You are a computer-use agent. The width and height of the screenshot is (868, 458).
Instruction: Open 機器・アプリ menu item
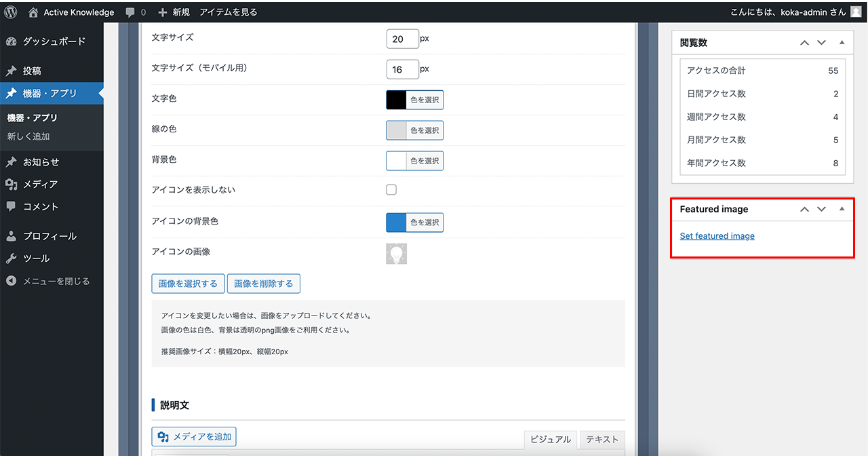(x=52, y=94)
